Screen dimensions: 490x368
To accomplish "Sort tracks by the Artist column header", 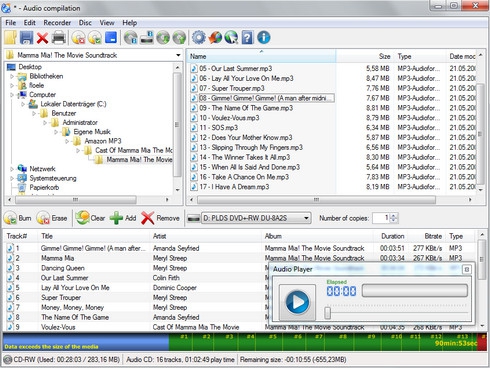I will (205, 236).
